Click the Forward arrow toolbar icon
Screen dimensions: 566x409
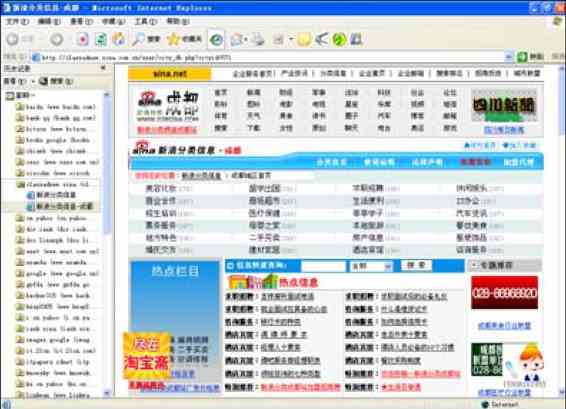click(x=57, y=39)
